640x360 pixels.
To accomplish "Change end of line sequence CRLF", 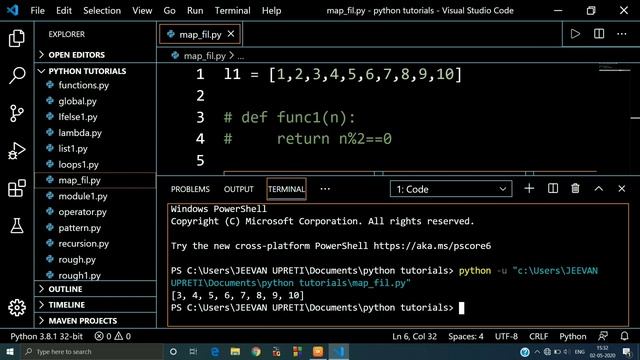I will pyautogui.click(x=538, y=336).
